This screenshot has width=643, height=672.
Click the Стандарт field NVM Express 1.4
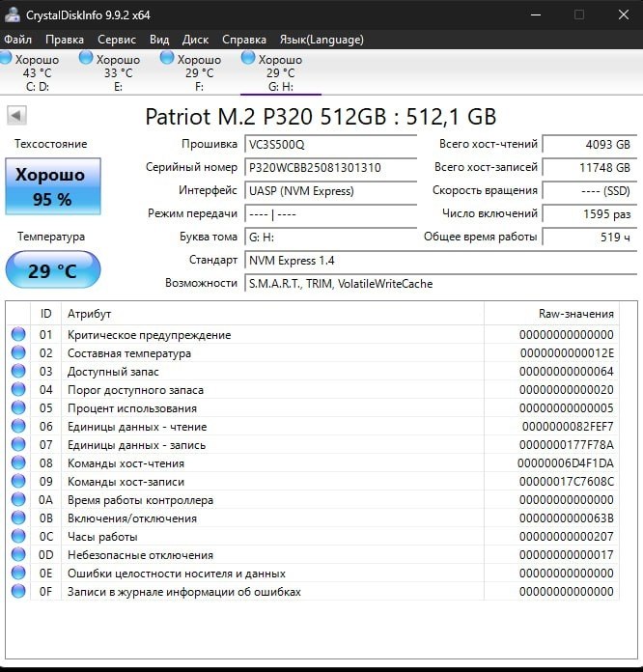tap(440, 261)
